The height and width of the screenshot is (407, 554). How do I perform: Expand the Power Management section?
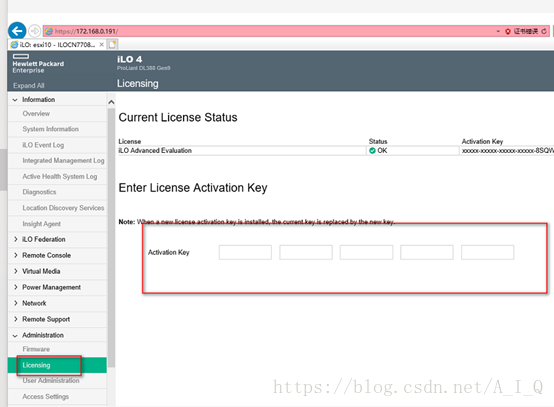click(x=16, y=287)
